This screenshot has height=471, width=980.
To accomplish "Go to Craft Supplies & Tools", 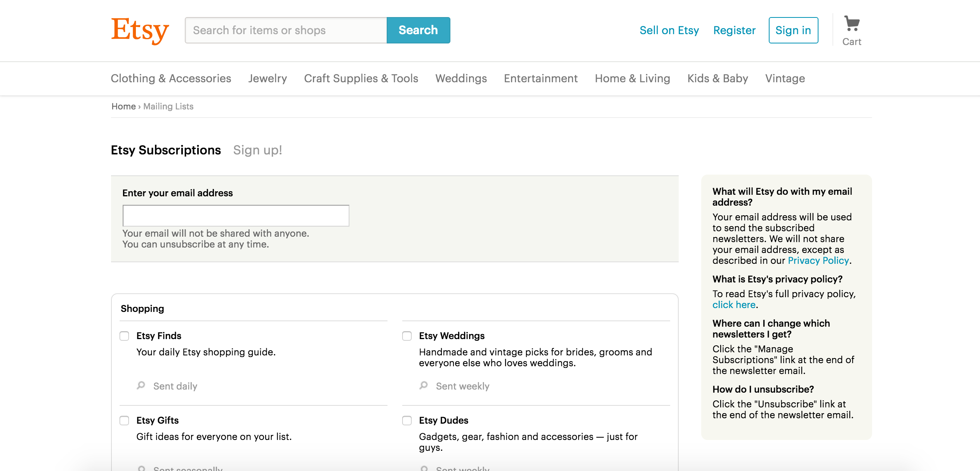I will coord(361,78).
